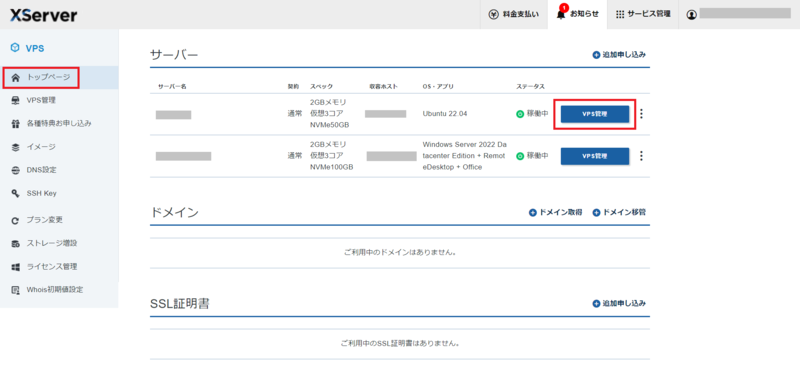Click 稼働中 status icon of Windows server
The height and width of the screenshot is (368, 800).
[x=520, y=156]
